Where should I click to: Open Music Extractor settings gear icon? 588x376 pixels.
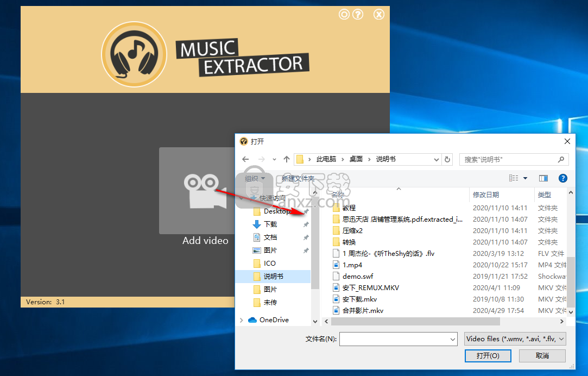click(344, 14)
